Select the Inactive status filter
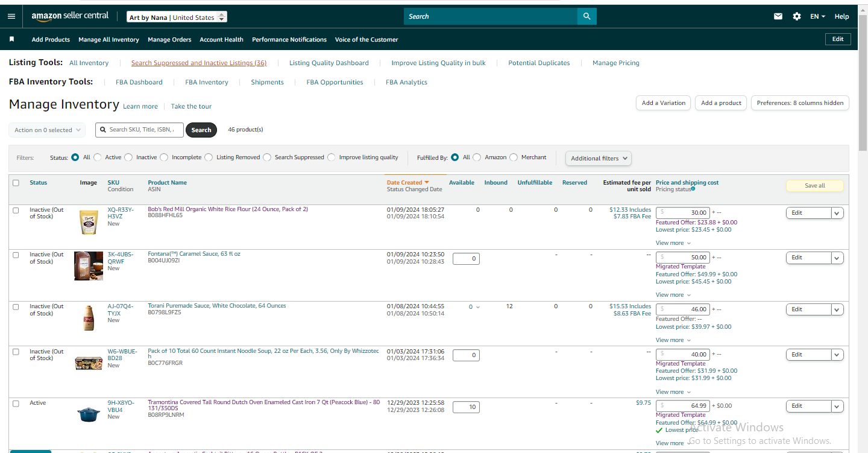The height and width of the screenshot is (453, 868). point(128,157)
